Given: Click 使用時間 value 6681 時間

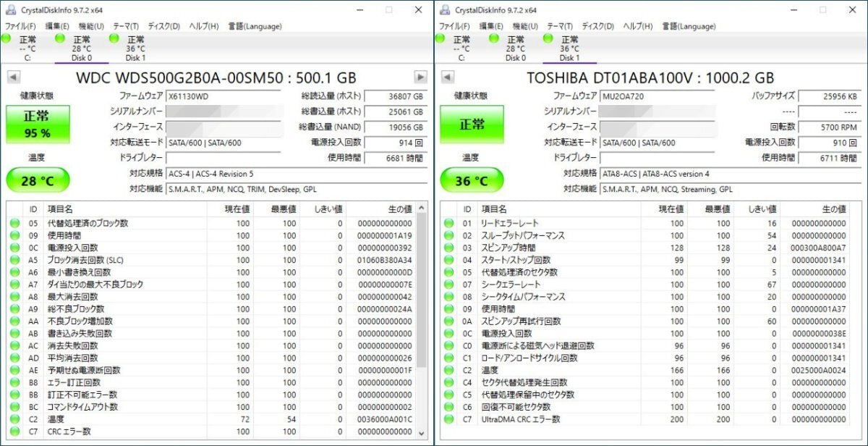Looking at the screenshot, I should [x=395, y=158].
